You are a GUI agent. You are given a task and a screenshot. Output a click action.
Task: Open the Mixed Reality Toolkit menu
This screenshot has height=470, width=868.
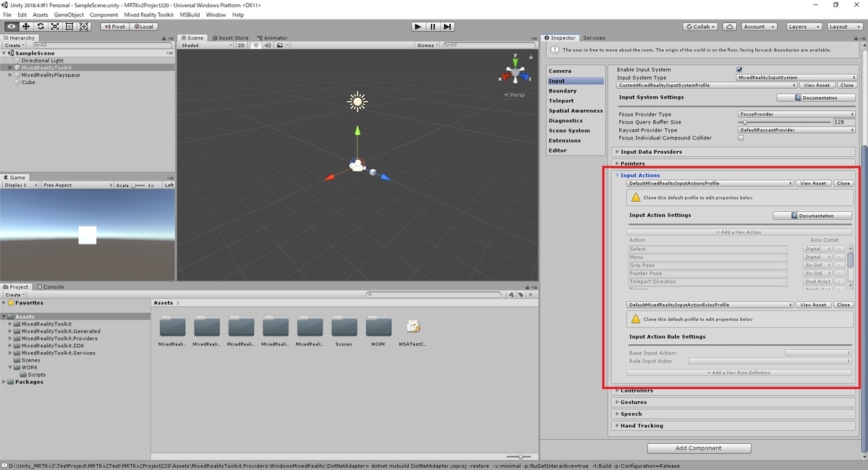coord(149,14)
